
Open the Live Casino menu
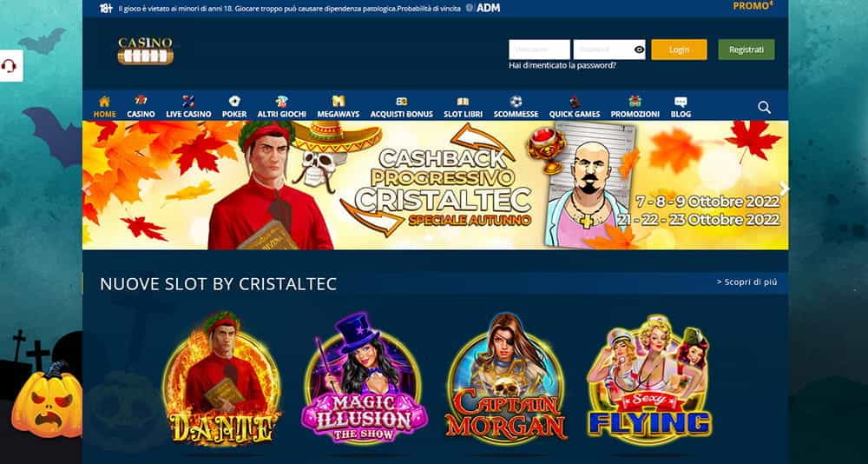pos(188,107)
